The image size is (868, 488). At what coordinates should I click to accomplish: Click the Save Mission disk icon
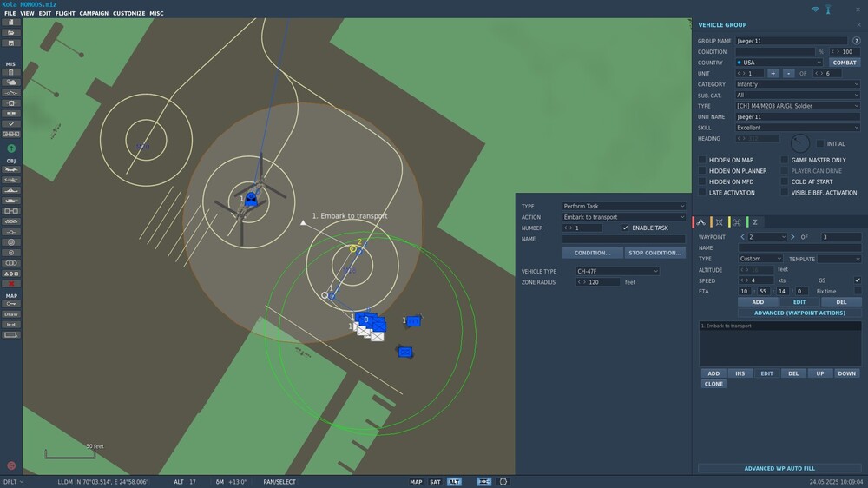pos(11,43)
